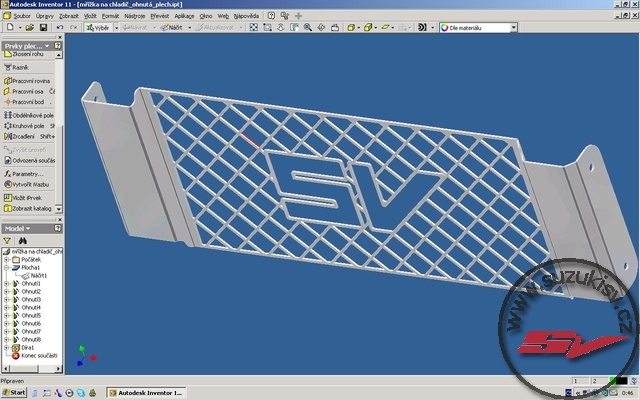Image resolution: width=640 pixels, height=400 pixels.
Task: Expand the Ohnutí4 feature node
Action: pos(6,308)
